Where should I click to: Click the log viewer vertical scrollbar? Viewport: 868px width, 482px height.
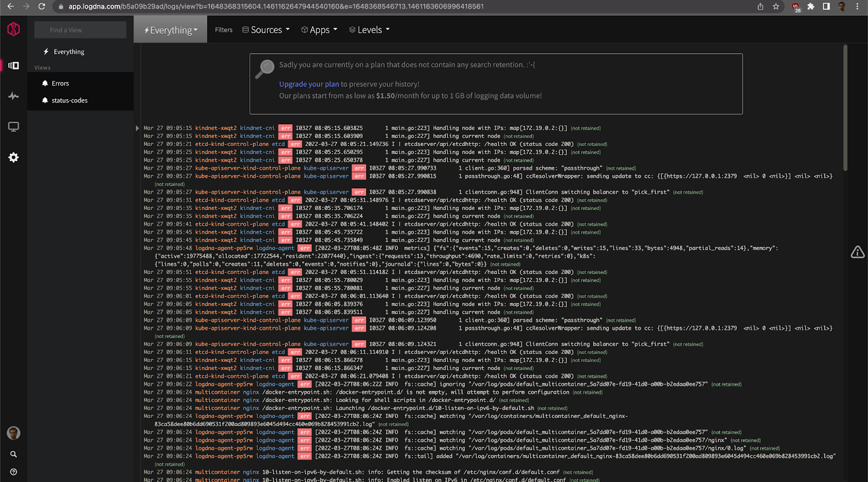[845, 107]
